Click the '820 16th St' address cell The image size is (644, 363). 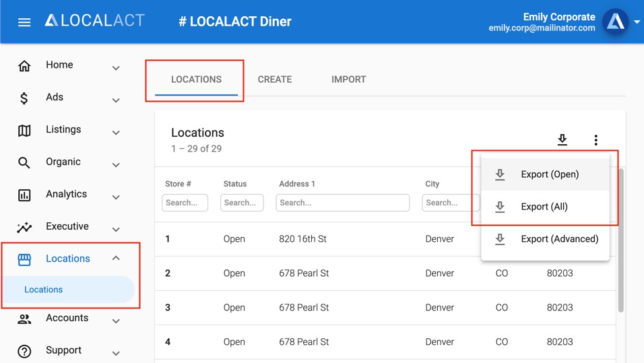pyautogui.click(x=302, y=239)
